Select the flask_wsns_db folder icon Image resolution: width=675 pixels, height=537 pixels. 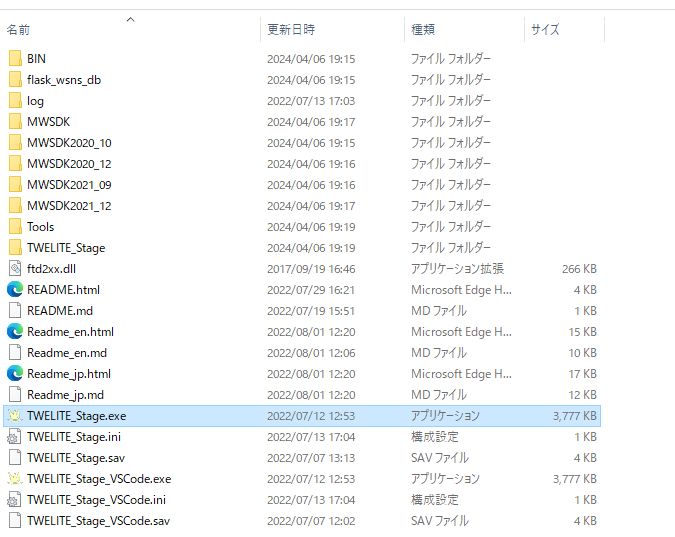coord(15,80)
